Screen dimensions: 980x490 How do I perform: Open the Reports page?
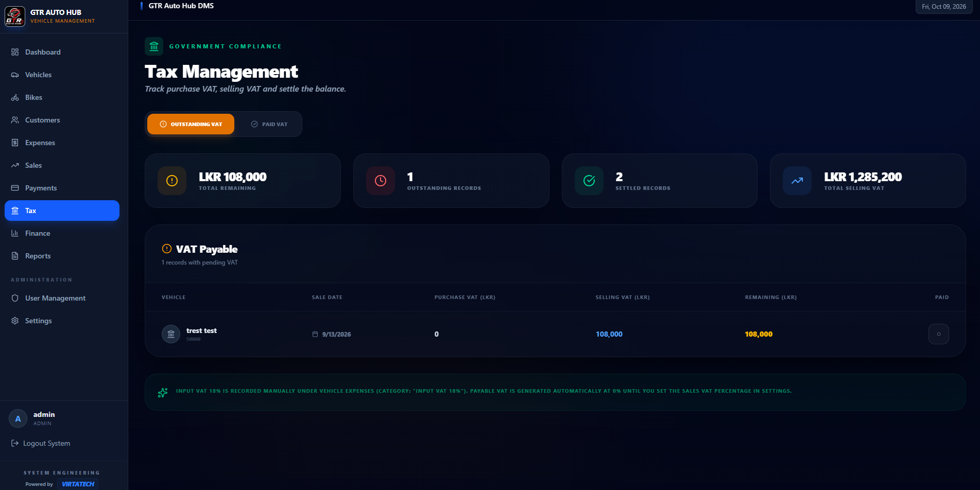pos(62,256)
